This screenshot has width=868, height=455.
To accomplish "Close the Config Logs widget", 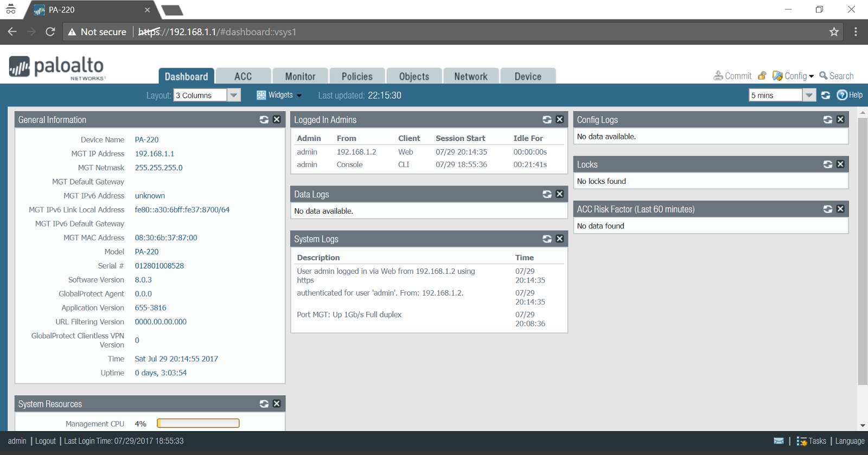I will pos(840,119).
